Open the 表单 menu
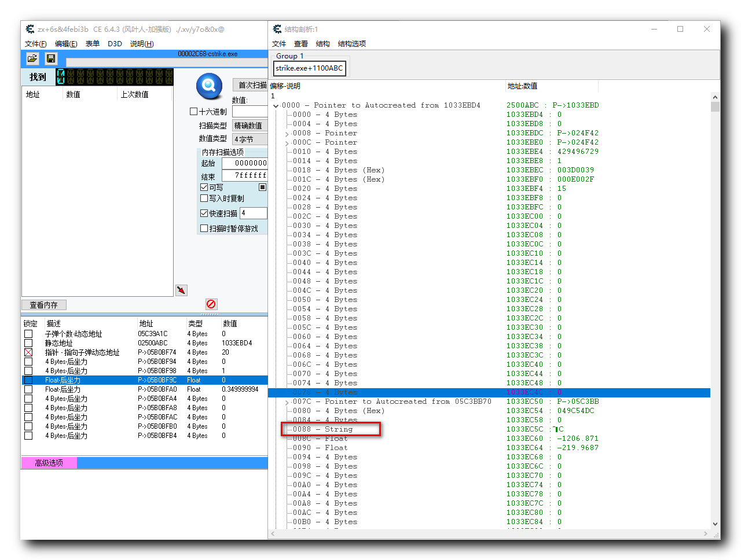The image size is (741, 560). (93, 44)
